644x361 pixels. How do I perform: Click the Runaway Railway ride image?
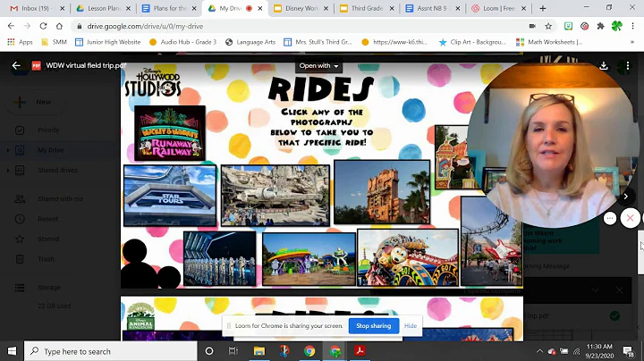pos(170,133)
